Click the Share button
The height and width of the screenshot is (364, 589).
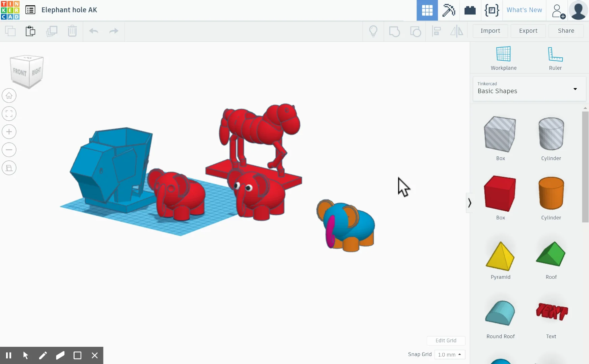pyautogui.click(x=565, y=31)
